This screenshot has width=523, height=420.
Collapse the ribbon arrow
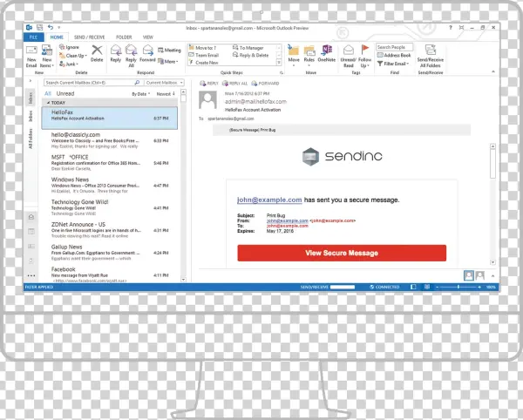(493, 72)
